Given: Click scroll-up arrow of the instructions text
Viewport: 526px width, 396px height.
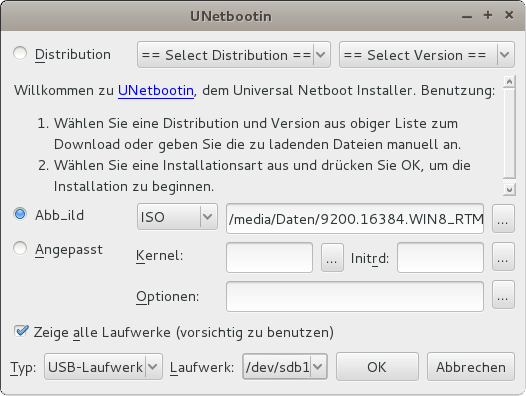Looking at the screenshot, I should (509, 82).
